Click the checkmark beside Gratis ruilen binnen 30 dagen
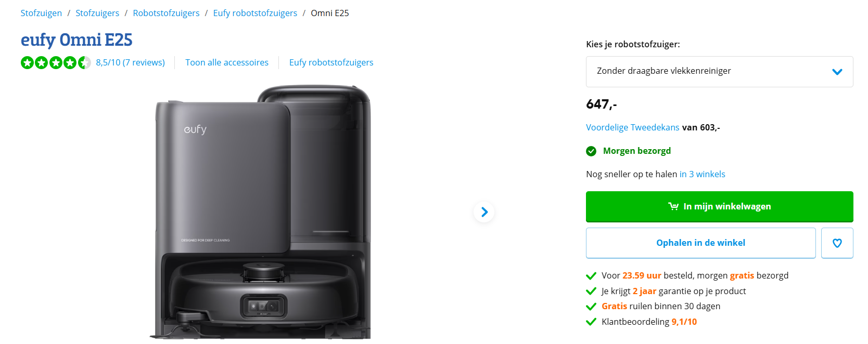Image resolution: width=868 pixels, height=344 pixels. [x=591, y=306]
